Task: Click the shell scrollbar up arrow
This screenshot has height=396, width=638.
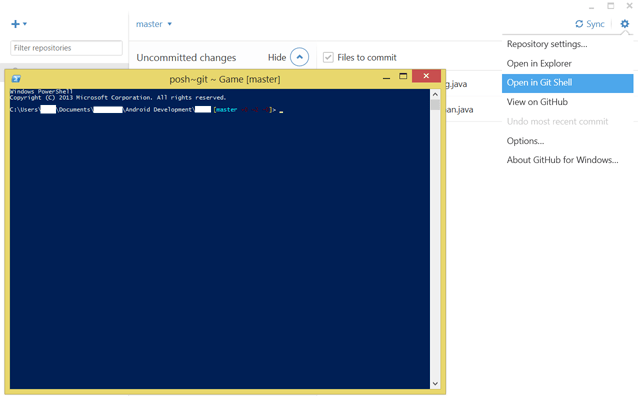Action: coord(435,94)
